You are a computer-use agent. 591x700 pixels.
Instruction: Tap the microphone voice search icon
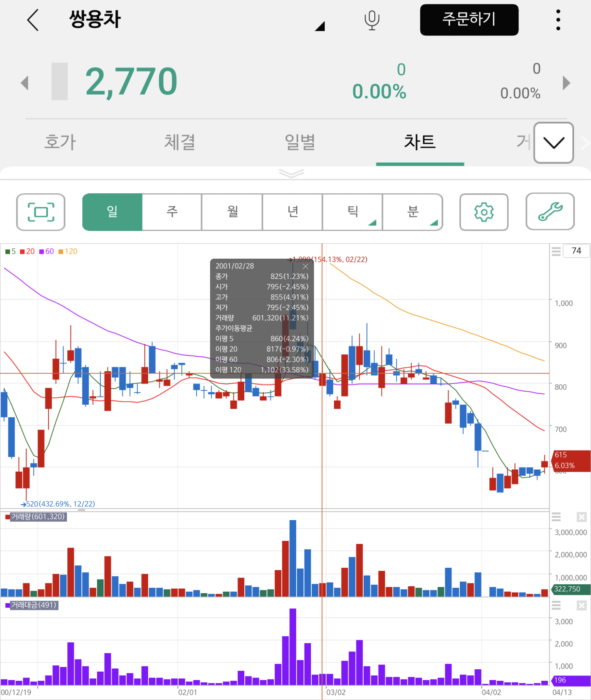(x=372, y=20)
